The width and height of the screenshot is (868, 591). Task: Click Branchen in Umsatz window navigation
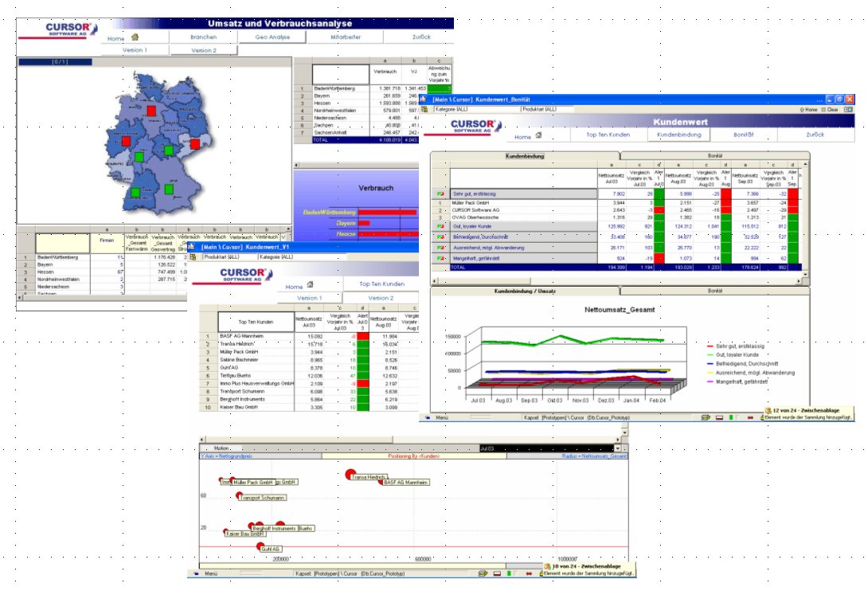[203, 37]
